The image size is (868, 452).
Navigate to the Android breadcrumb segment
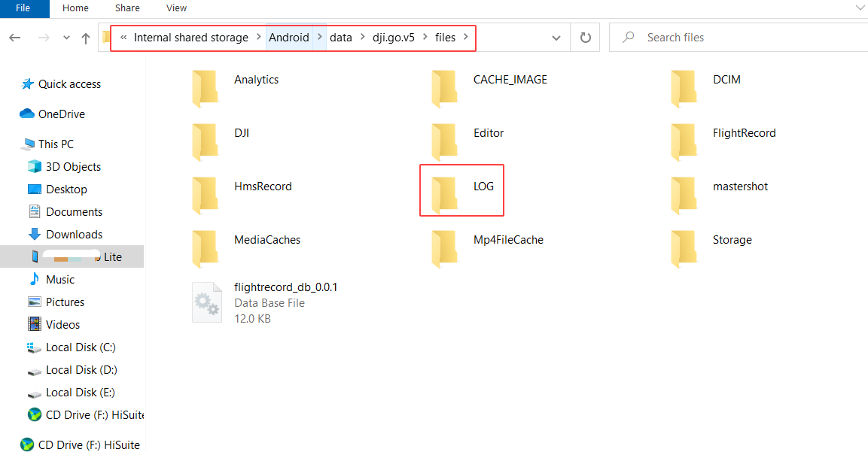[289, 37]
